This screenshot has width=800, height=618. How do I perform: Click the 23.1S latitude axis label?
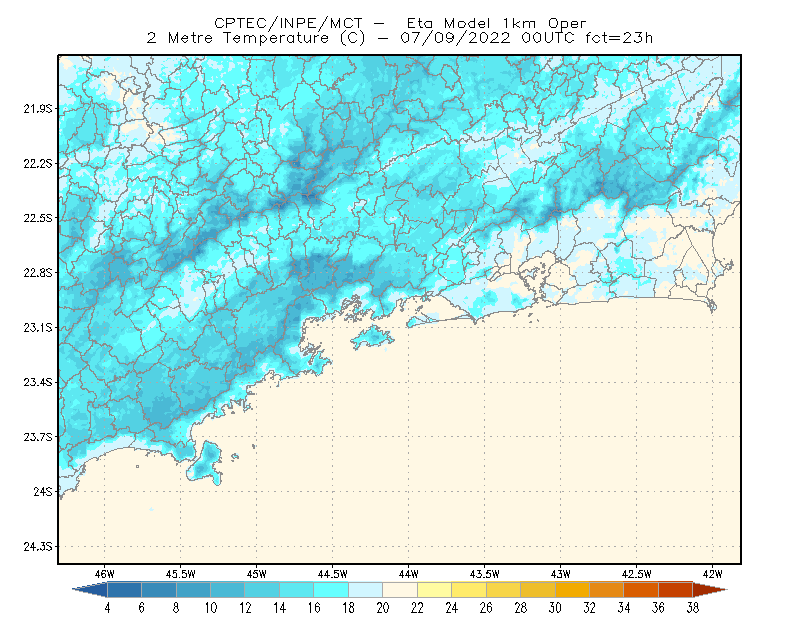(x=38, y=328)
